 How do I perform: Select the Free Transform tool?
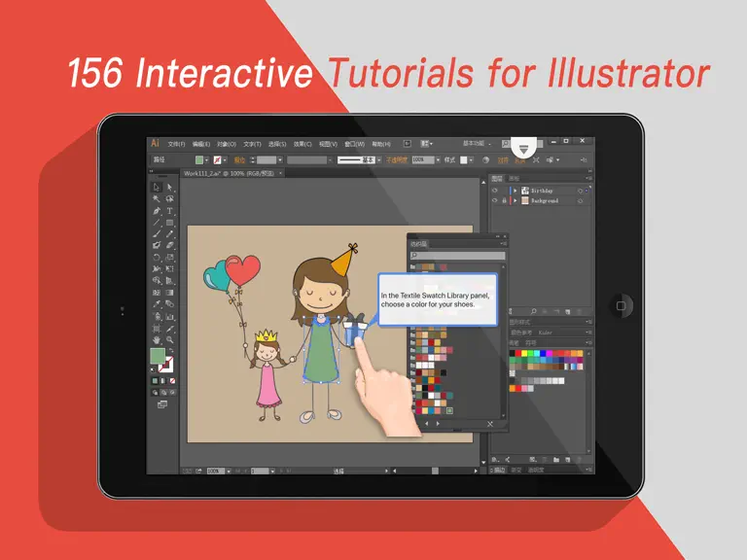point(169,268)
